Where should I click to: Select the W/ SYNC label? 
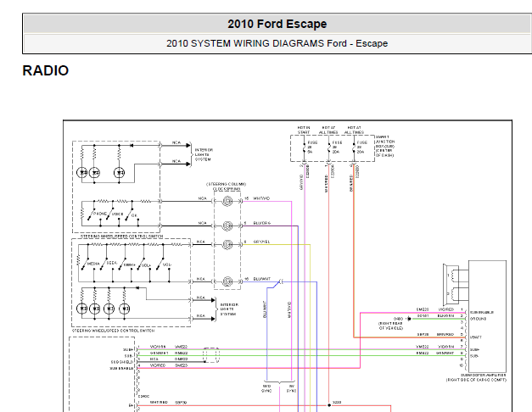coord(291,388)
